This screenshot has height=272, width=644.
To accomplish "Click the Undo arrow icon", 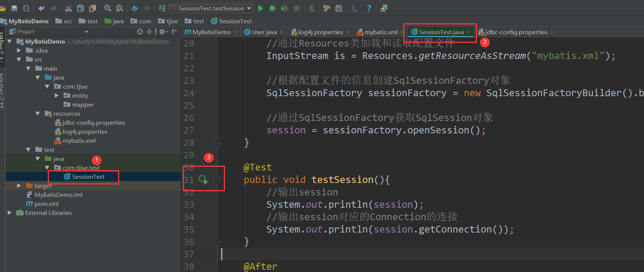I will click(x=41, y=8).
